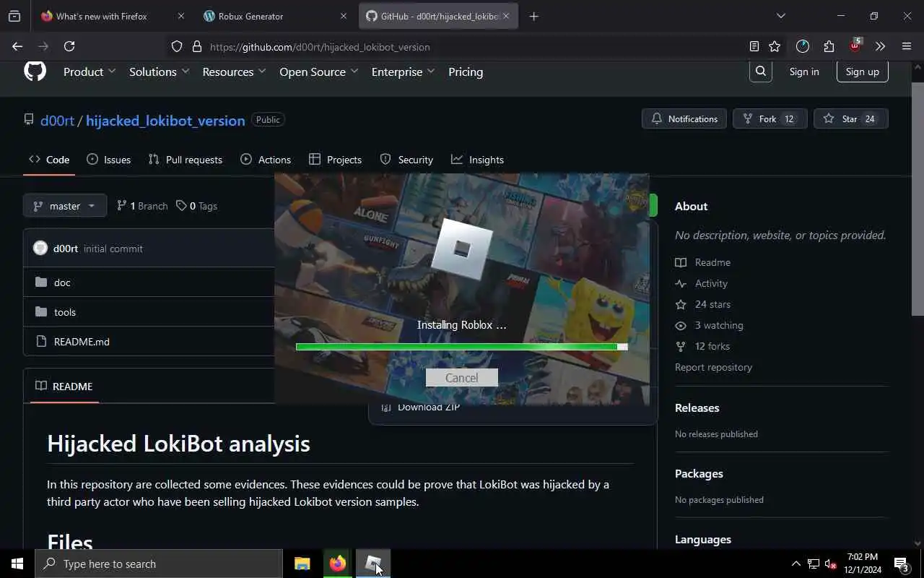Image resolution: width=924 pixels, height=578 pixels.
Task: Click the Roblox installation progress bar
Action: (x=462, y=347)
